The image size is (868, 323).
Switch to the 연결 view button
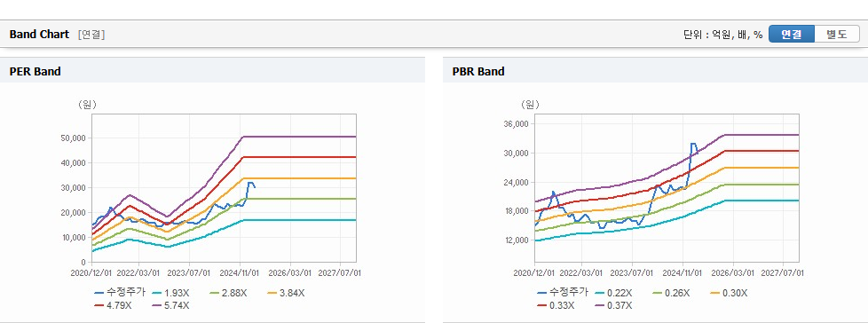[x=792, y=35]
